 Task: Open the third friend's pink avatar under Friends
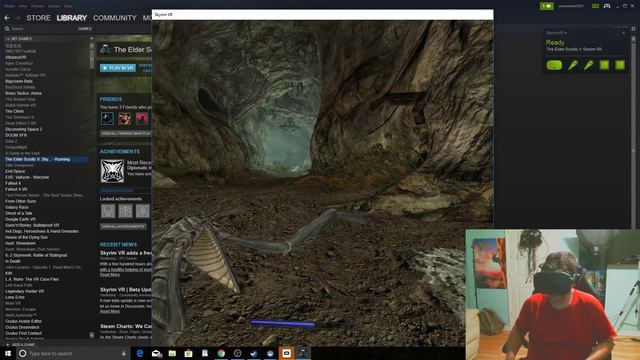tap(142, 119)
